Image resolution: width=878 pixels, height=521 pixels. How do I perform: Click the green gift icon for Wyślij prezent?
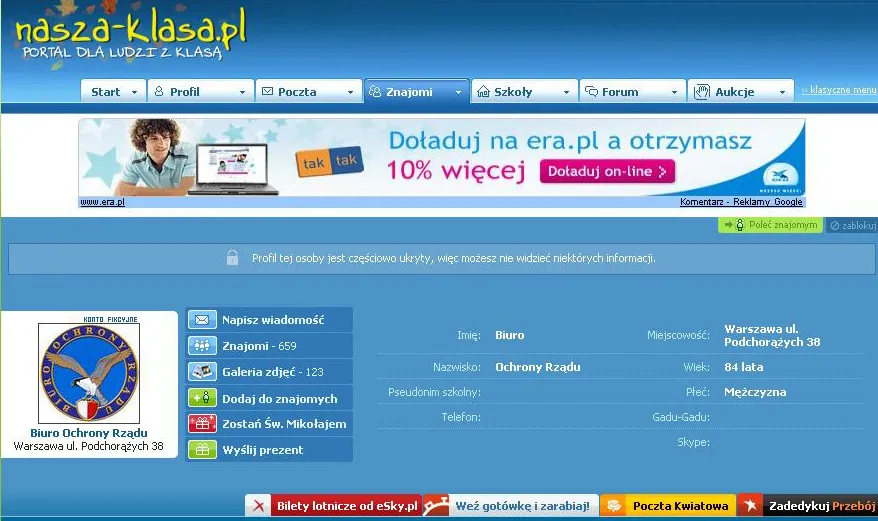pos(202,450)
